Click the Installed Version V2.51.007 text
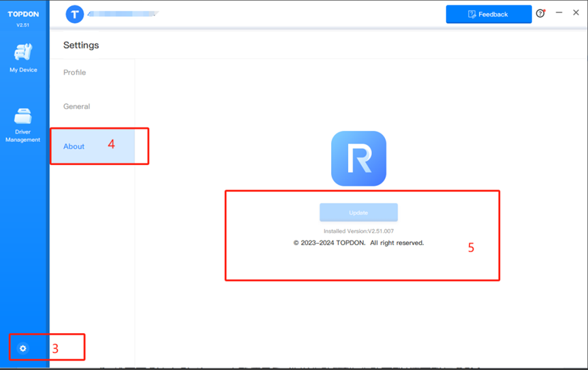This screenshot has height=370, width=588. 358,232
